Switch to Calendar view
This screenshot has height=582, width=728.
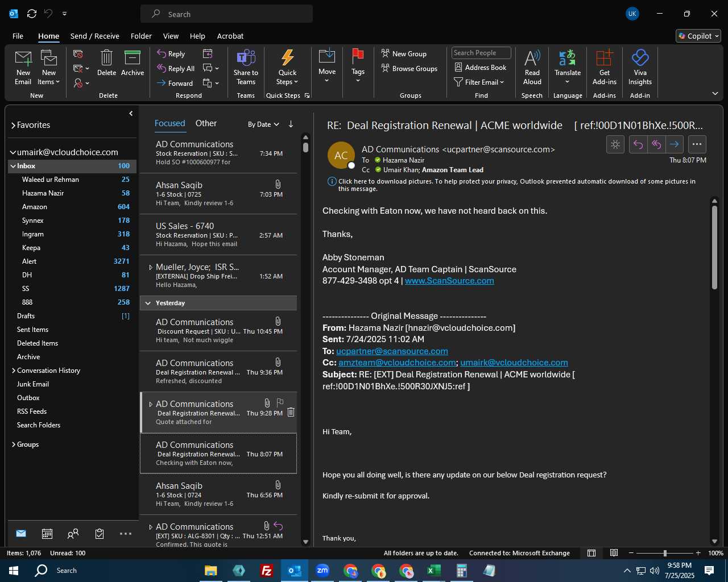pos(47,534)
